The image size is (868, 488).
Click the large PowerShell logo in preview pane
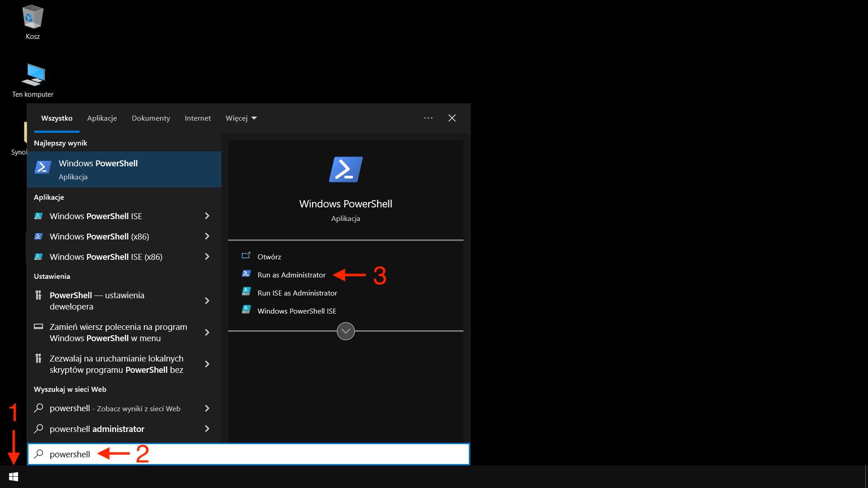[x=345, y=169]
